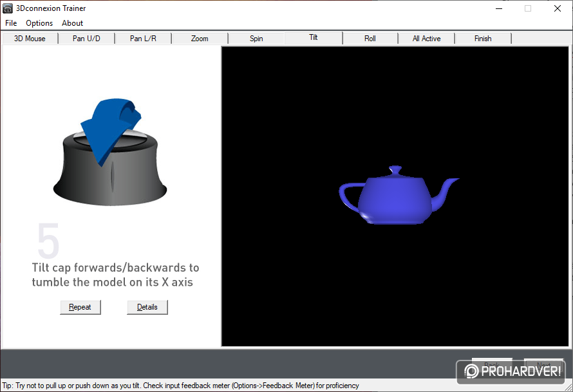The width and height of the screenshot is (573, 392).
Task: Open the File menu
Action: [x=11, y=23]
